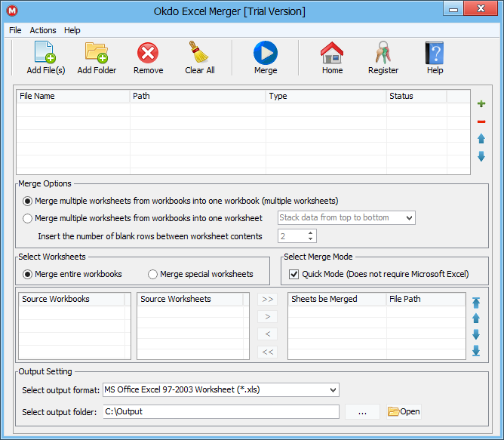
Task: Expand the Select output format dropdown
Action: (x=333, y=390)
